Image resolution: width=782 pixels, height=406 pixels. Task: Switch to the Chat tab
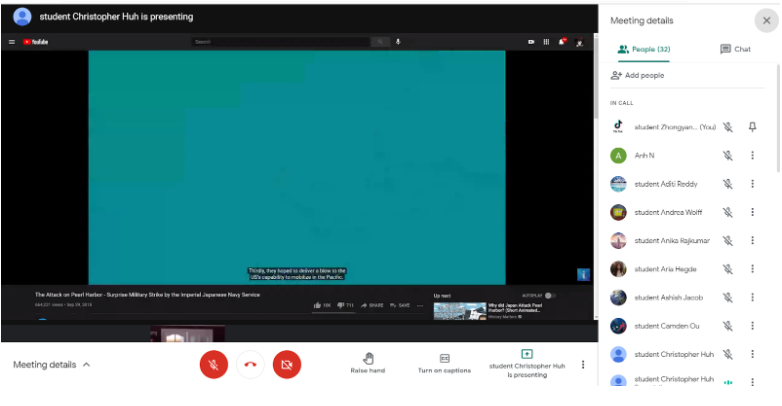pyautogui.click(x=736, y=49)
